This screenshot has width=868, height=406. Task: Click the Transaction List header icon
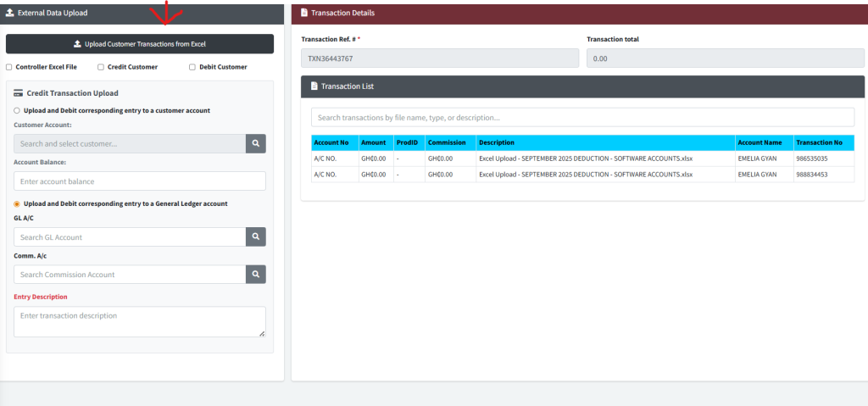click(314, 86)
